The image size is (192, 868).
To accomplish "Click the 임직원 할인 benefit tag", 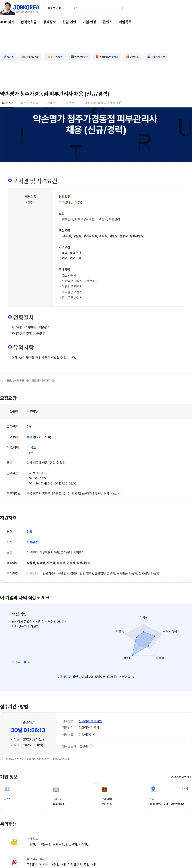I will (55, 57).
